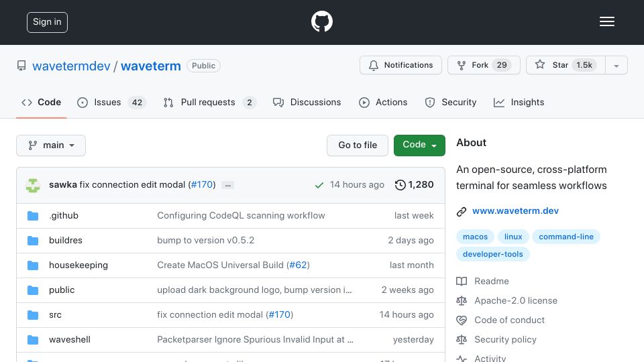The image size is (644, 362).
Task: Click the Apache license scale icon
Action: point(462,300)
